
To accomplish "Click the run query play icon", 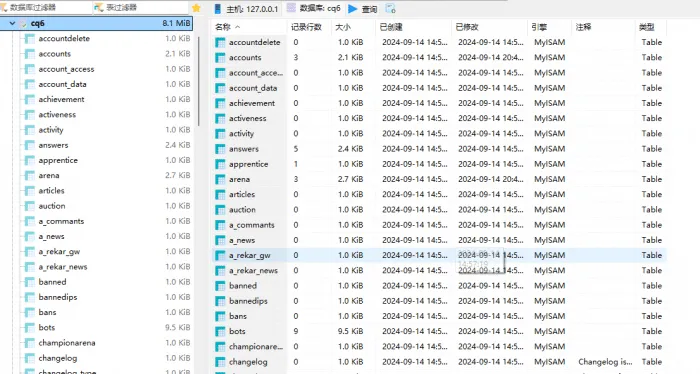I will [x=353, y=8].
